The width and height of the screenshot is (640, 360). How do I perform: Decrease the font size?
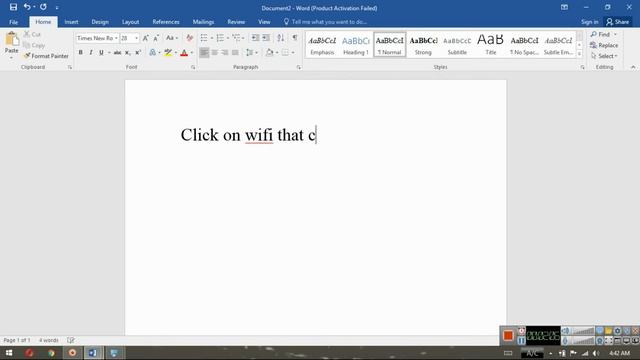[156, 38]
